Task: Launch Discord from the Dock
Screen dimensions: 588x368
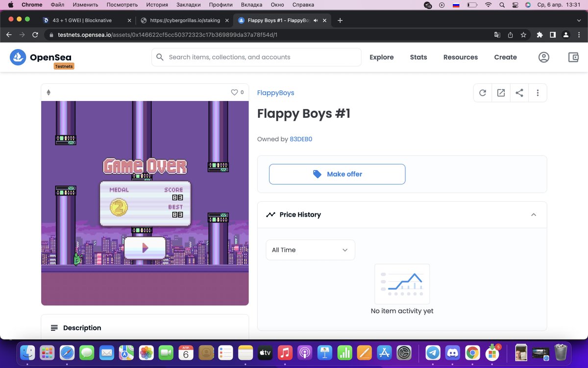Action: 453,352
